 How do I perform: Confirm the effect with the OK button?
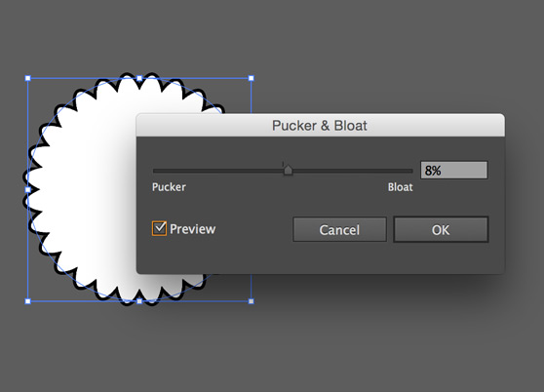(441, 230)
